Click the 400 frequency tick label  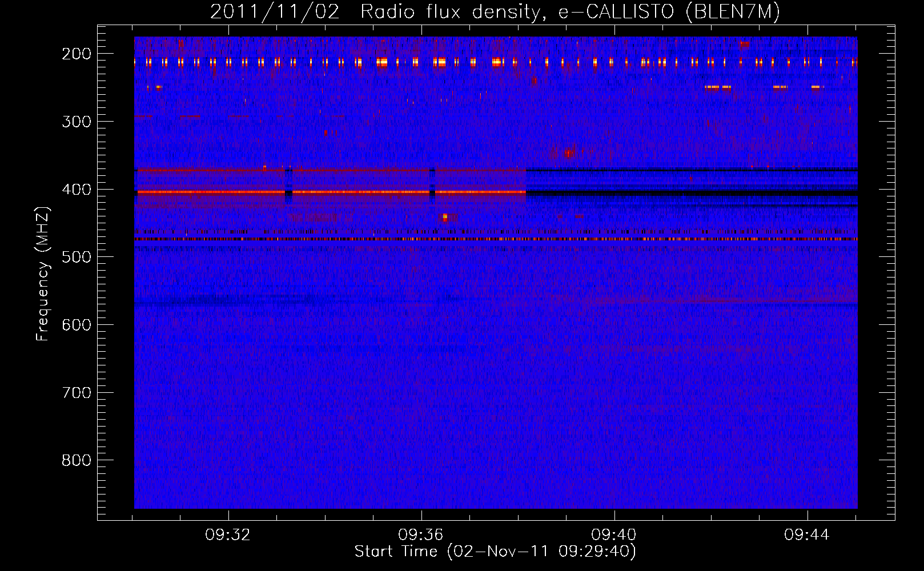[x=77, y=190]
